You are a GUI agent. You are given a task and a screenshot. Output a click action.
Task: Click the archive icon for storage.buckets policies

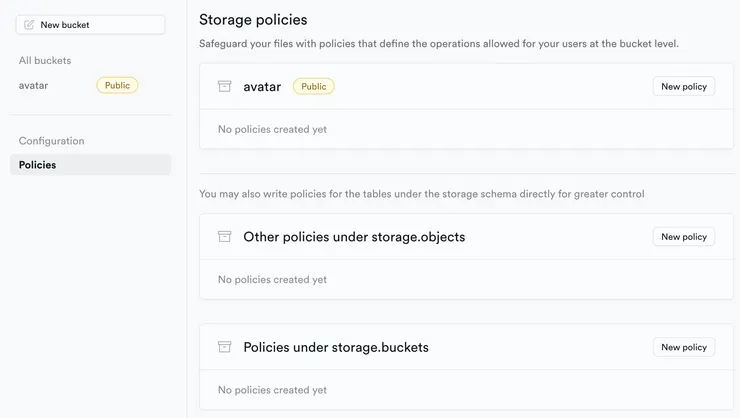225,347
